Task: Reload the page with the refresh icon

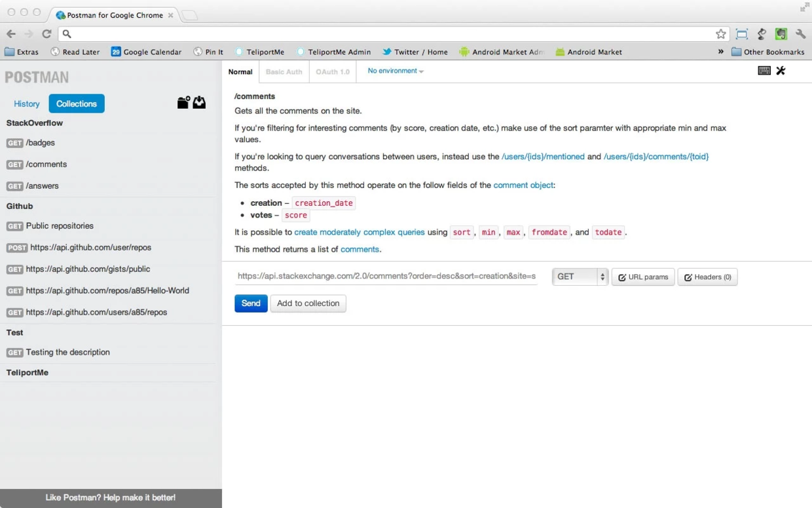Action: (46, 34)
